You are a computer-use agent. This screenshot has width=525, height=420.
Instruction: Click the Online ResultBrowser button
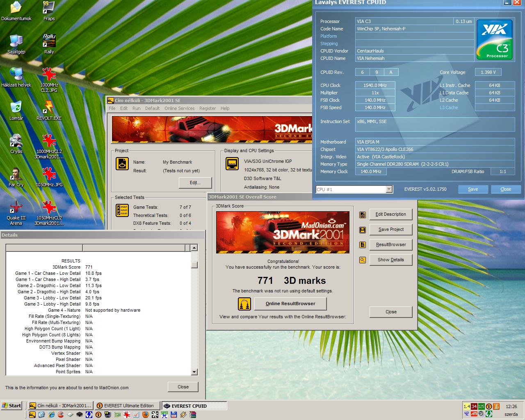[290, 304]
